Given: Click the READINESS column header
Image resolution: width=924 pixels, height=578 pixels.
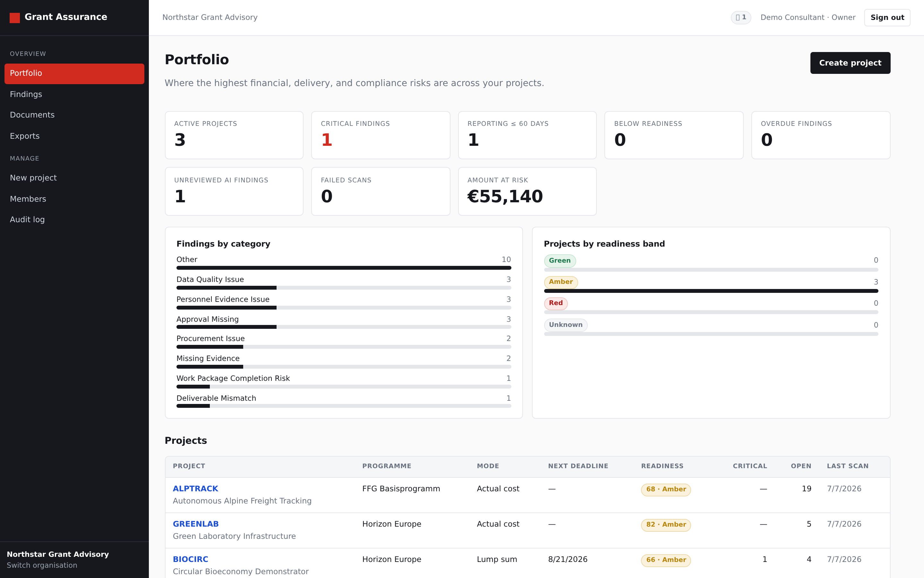Looking at the screenshot, I should point(663,466).
